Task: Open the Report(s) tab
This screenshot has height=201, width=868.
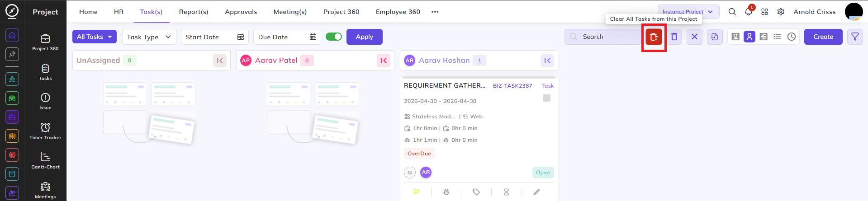Action: [x=194, y=12]
